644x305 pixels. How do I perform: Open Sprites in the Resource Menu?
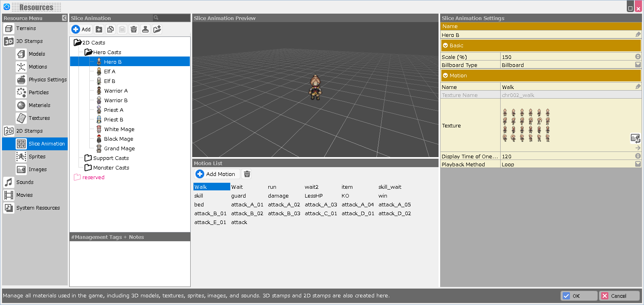(37, 157)
